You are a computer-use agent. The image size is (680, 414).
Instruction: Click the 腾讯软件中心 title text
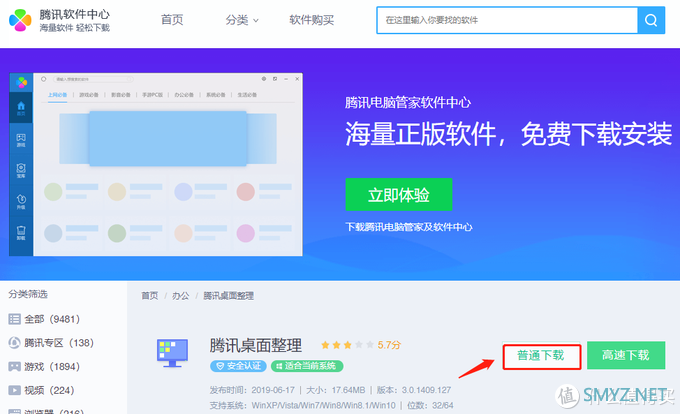[x=75, y=14]
